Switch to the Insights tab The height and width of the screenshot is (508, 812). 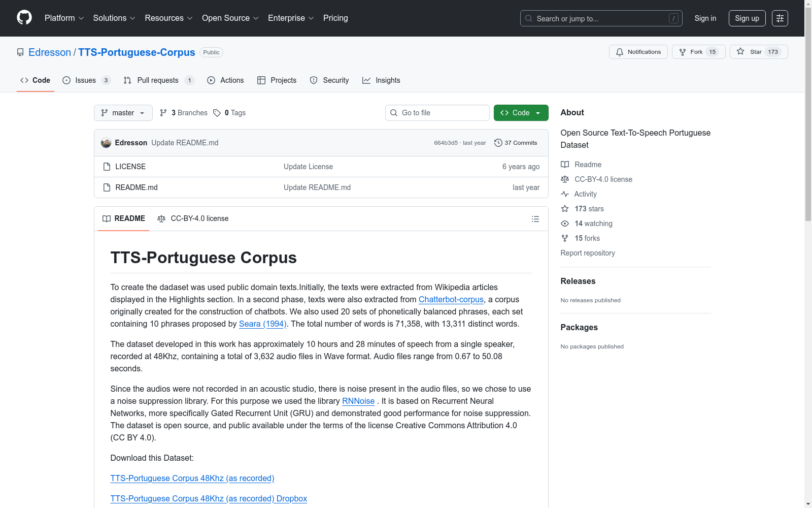tap(381, 80)
